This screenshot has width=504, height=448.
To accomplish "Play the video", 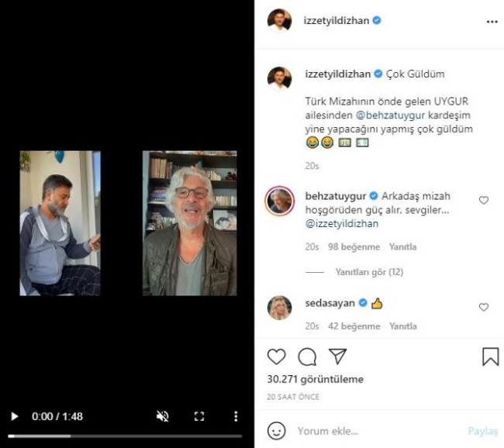I will coord(14,416).
